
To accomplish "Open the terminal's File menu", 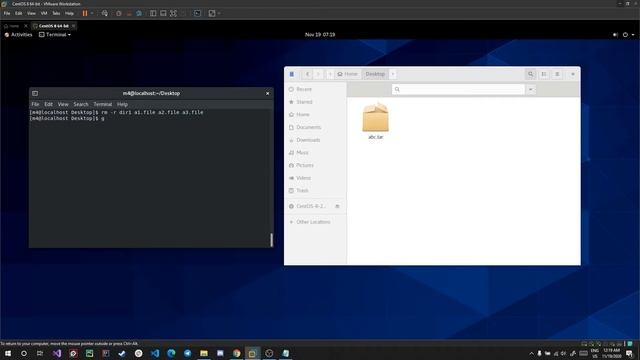I will pos(36,104).
